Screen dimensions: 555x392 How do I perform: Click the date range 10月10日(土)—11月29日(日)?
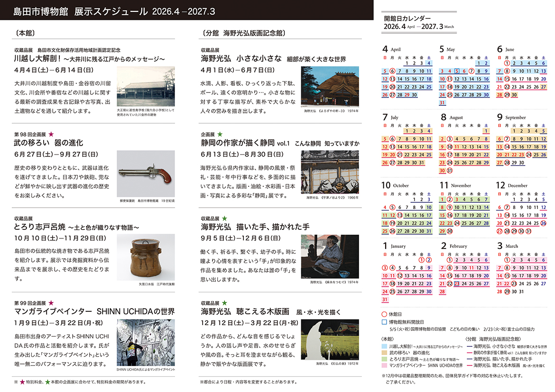coord(60,238)
